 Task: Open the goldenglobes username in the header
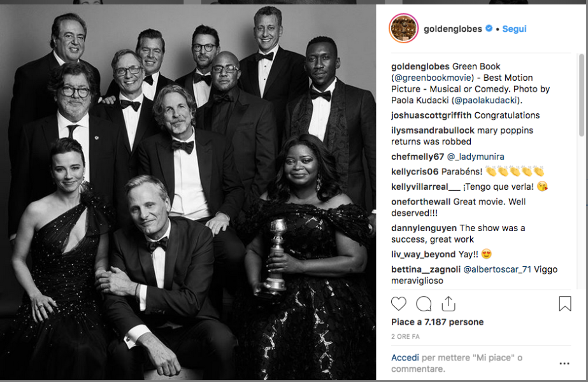click(x=452, y=29)
